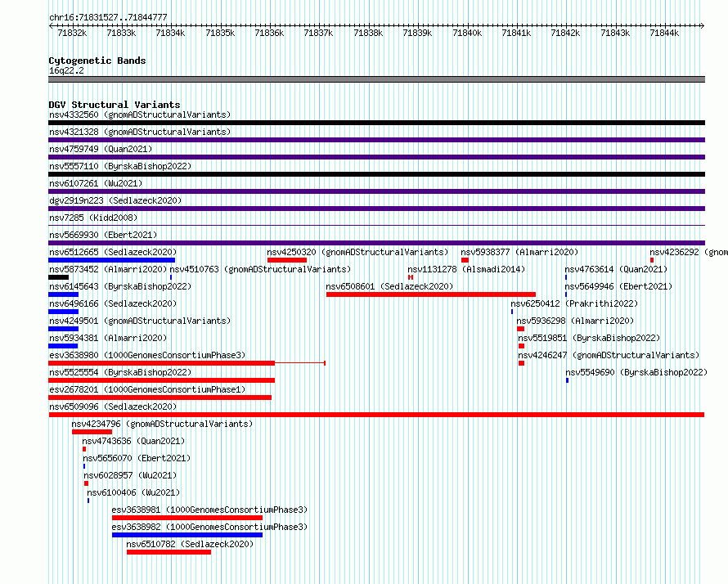Select the nsv4321328 gnomADStructuralVariants label
Image resolution: width=728 pixels, height=584 pixels.
[x=140, y=132]
